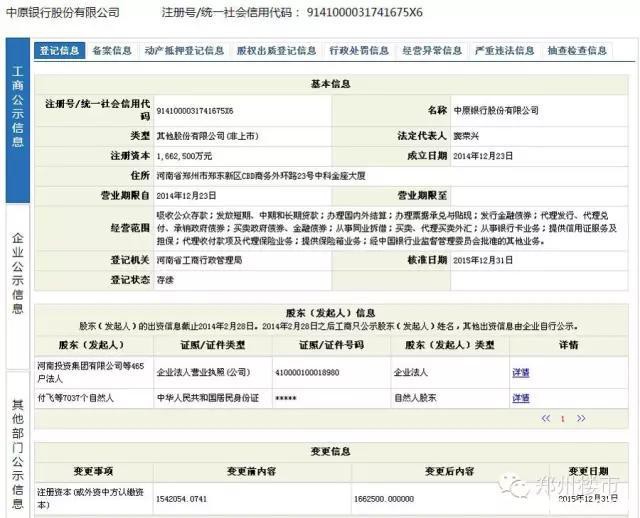Open the 动产抵押登记信息 tab
The image size is (640, 518).
184,51
